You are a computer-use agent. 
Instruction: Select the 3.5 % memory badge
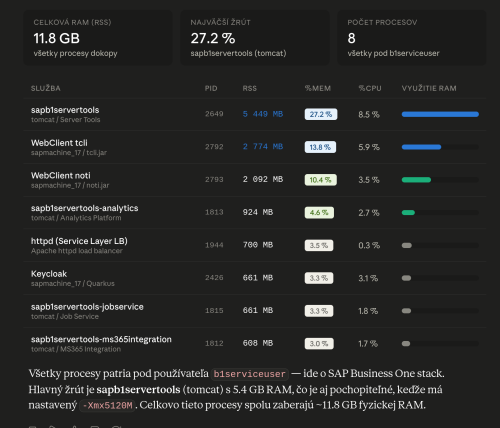click(319, 245)
